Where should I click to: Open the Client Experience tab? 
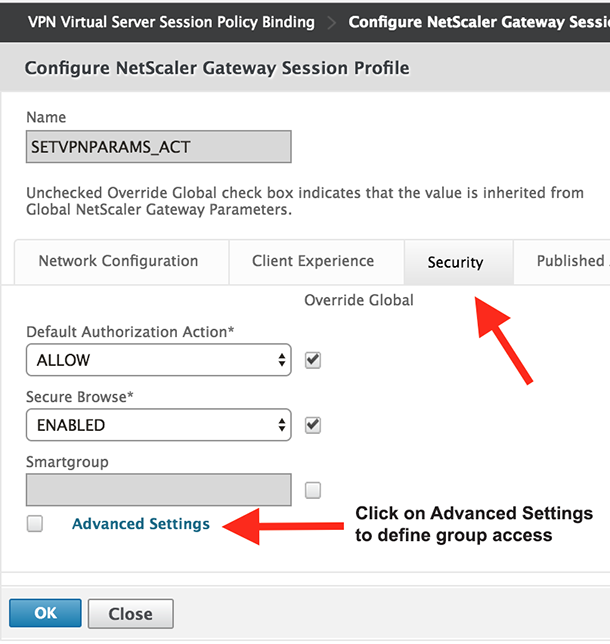[313, 261]
